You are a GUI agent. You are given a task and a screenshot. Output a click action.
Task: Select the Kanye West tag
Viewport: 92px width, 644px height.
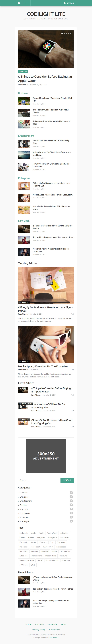pyautogui.click(x=48, y=547)
